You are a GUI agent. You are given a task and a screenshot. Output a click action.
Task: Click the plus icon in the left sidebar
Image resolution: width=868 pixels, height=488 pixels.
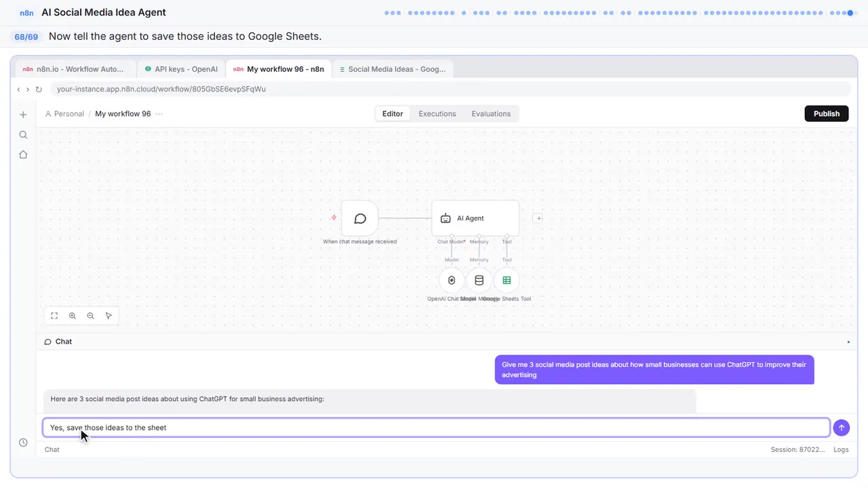click(23, 115)
